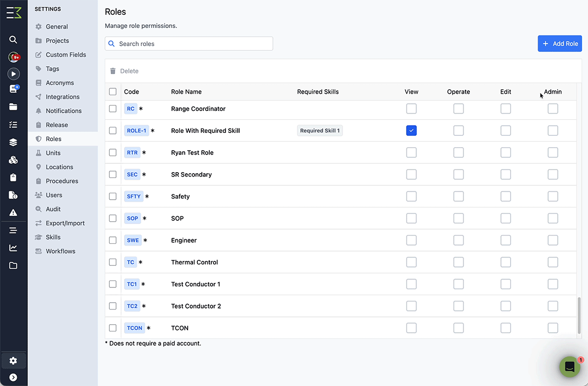The width and height of the screenshot is (588, 386).
Task: Click the warning triangle icon
Action: [x=13, y=212]
